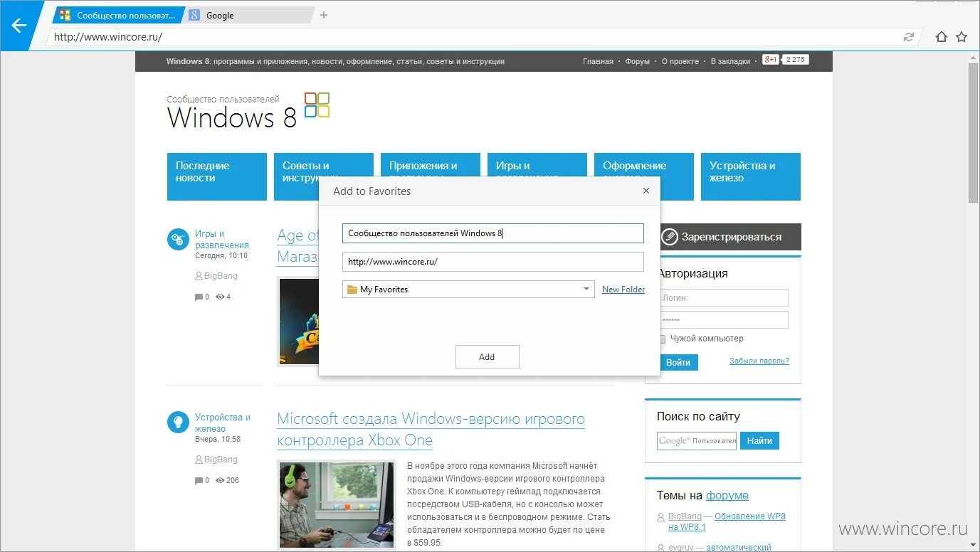Click the Приложения и программы tile

coord(431,166)
